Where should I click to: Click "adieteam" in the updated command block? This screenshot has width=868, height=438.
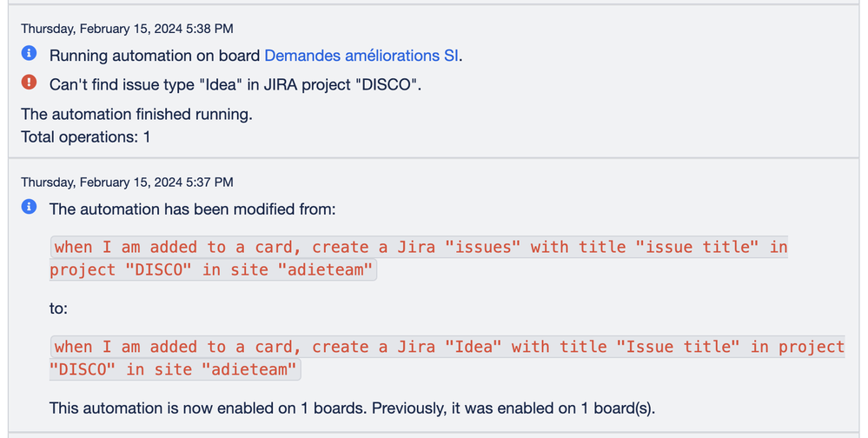(x=250, y=370)
